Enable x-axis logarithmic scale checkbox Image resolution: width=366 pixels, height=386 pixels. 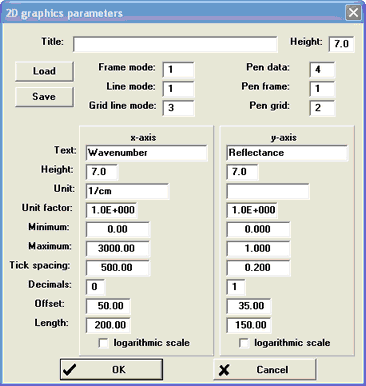pos(104,343)
